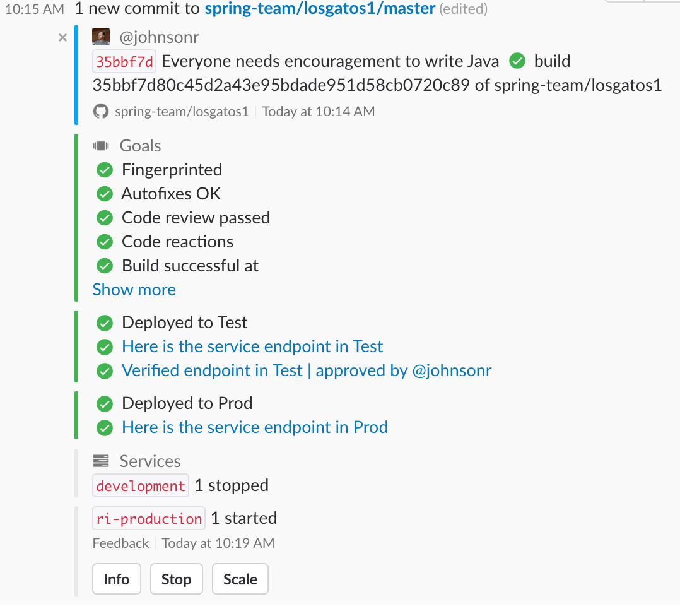Viewport: 680px width, 616px height.
Task: Click the Goals section icon
Action: point(101,146)
